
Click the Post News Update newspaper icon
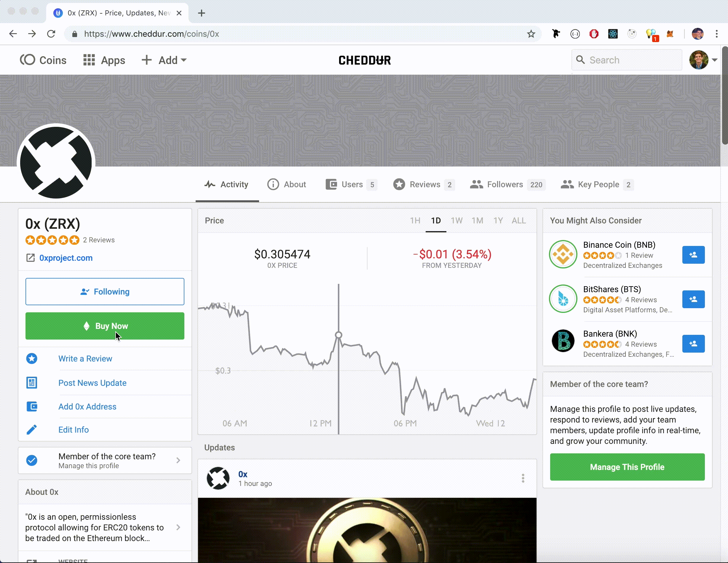coord(32,383)
